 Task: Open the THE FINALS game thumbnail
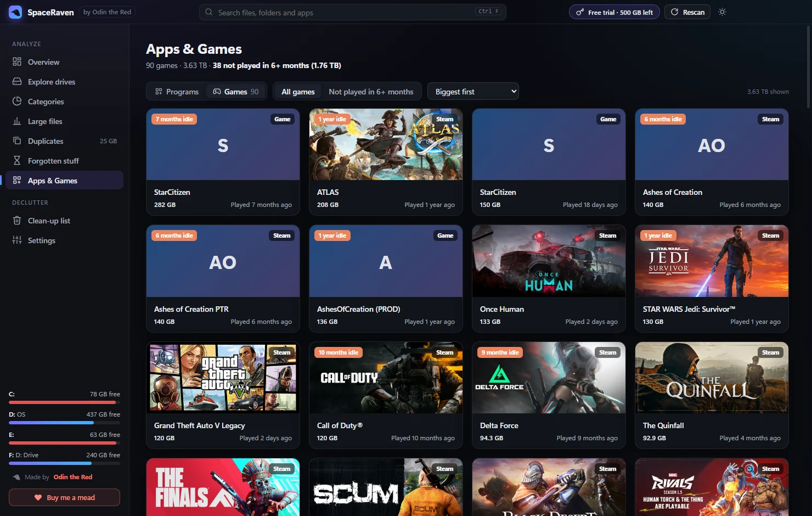pyautogui.click(x=223, y=487)
